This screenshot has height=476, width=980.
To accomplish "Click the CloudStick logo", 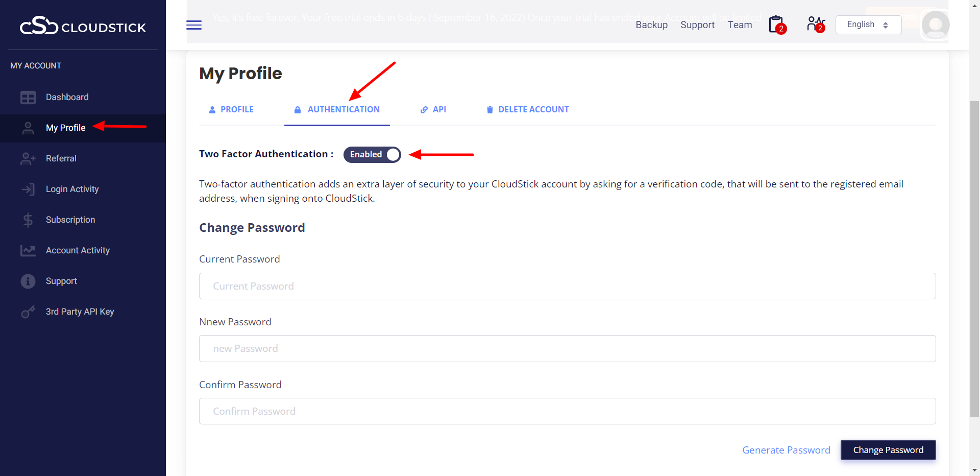I will pyautogui.click(x=83, y=26).
